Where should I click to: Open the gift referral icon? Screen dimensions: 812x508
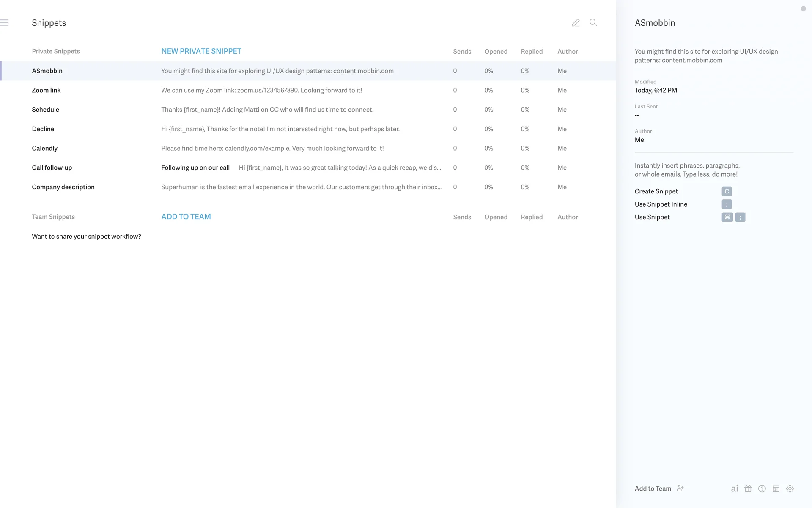(x=748, y=489)
